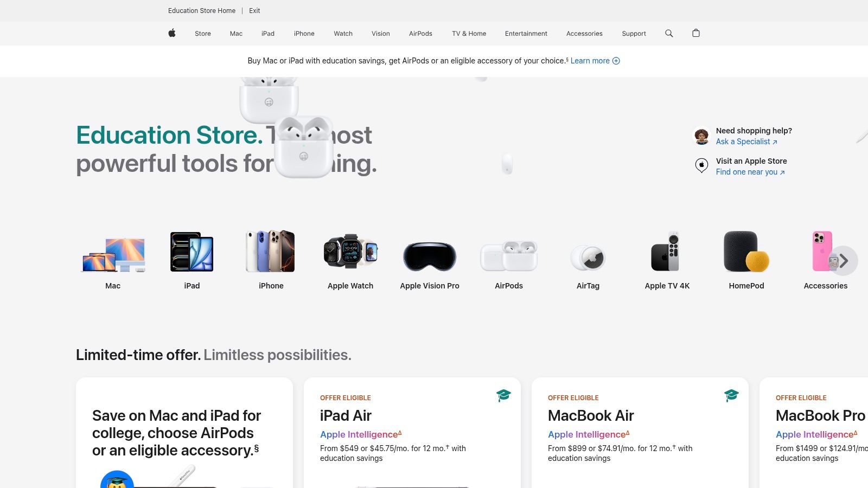Open the Accessories navigation menu
Viewport: 868px width, 488px height.
point(584,34)
